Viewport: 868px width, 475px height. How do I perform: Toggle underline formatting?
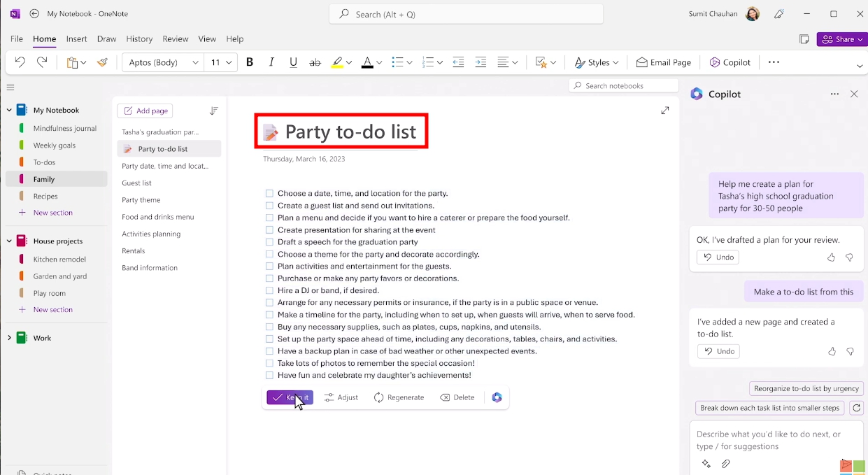pyautogui.click(x=293, y=62)
